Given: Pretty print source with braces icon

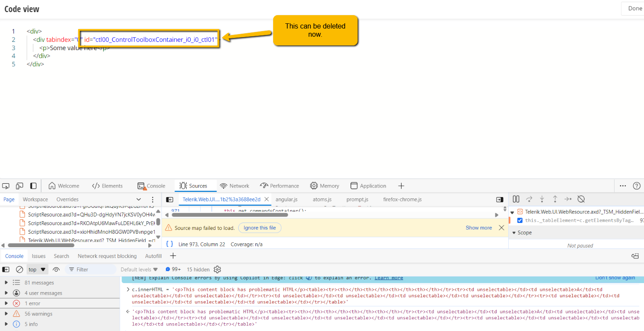Looking at the screenshot, I should click(x=169, y=244).
